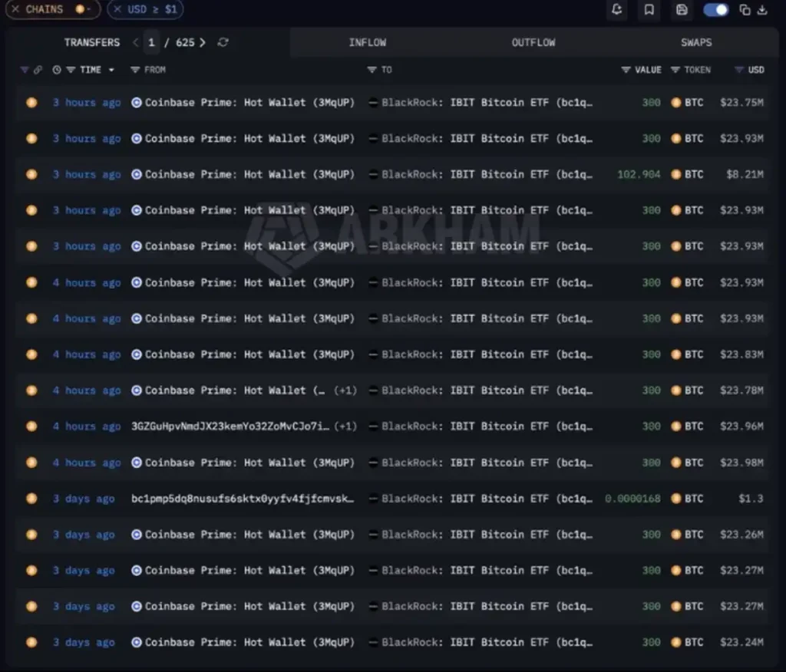The width and height of the screenshot is (786, 672).
Task: Click the $23.26M USD amount
Action: (x=742, y=535)
